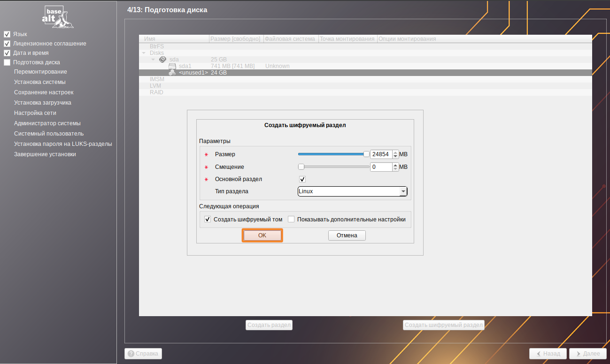Increase size value with up arrow
The width and height of the screenshot is (610, 364).
(x=395, y=152)
